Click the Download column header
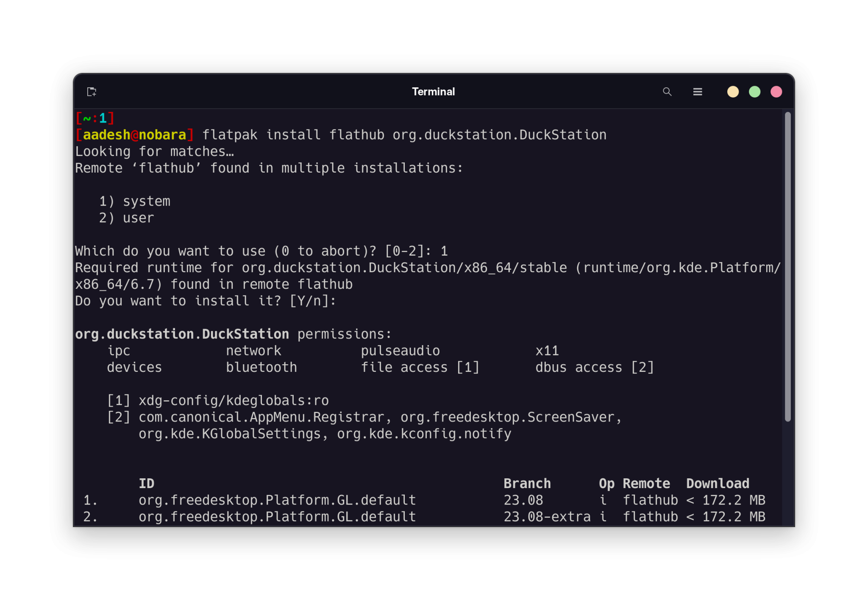 pyautogui.click(x=717, y=483)
